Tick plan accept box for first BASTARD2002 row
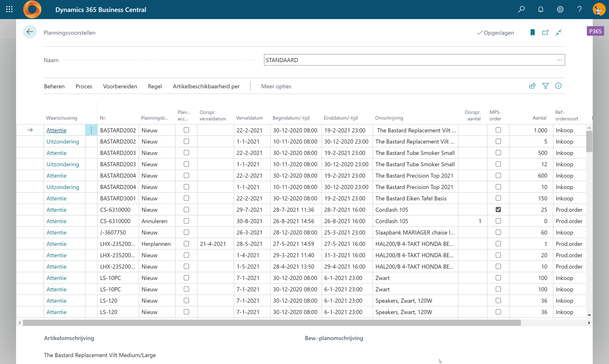Image resolution: width=609 pixels, height=364 pixels. pos(186,130)
